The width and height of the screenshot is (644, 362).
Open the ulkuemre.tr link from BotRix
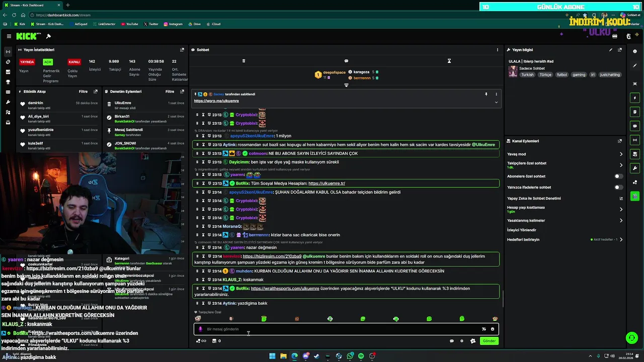pos(327,184)
